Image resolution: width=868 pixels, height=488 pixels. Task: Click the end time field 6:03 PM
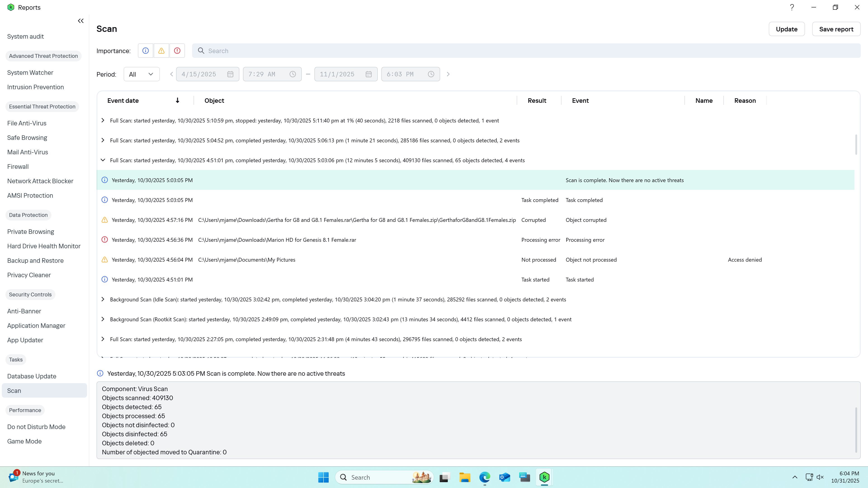coord(410,74)
